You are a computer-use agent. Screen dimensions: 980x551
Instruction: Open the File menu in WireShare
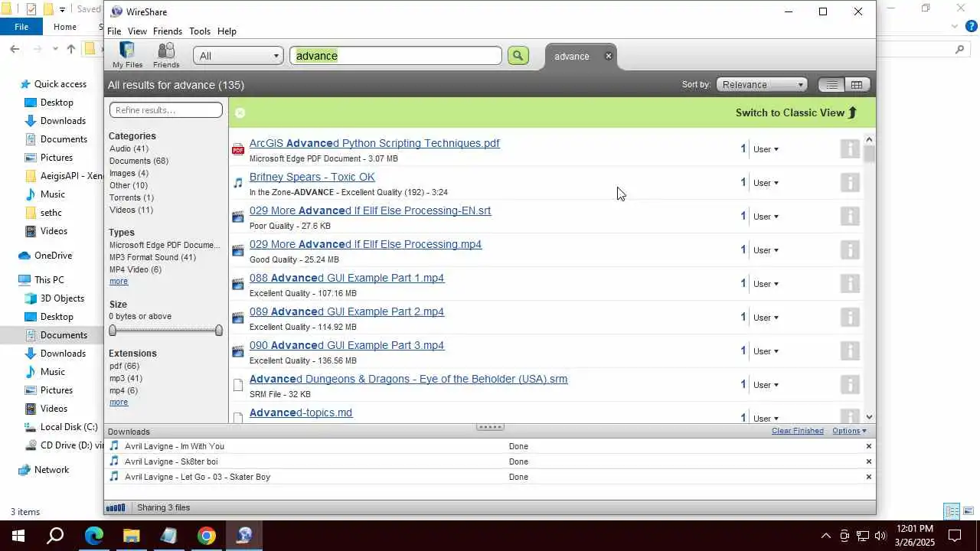point(114,31)
